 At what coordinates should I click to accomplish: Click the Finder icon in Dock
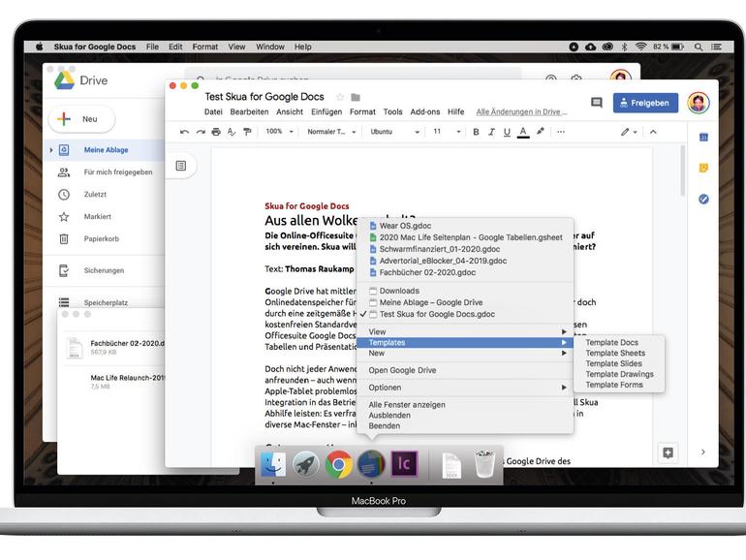coord(273,463)
